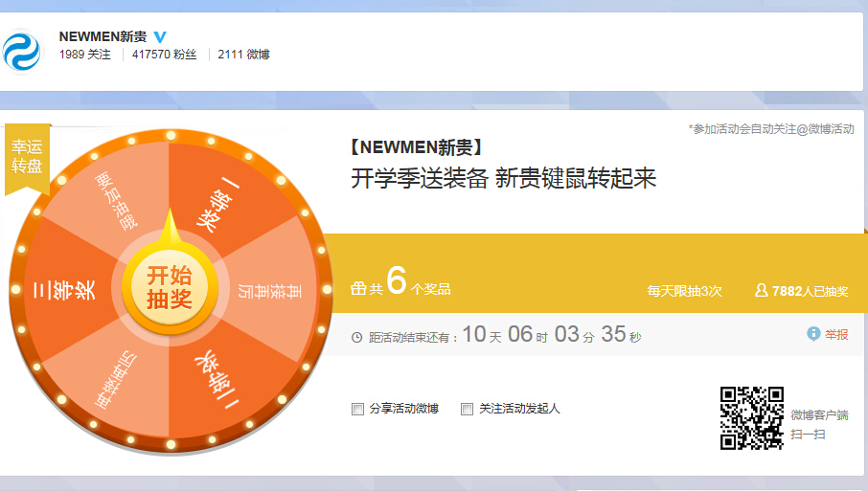Click the 三等奖 wheel segment
Screen dimensions: 868x491
pyautogui.click(x=66, y=289)
